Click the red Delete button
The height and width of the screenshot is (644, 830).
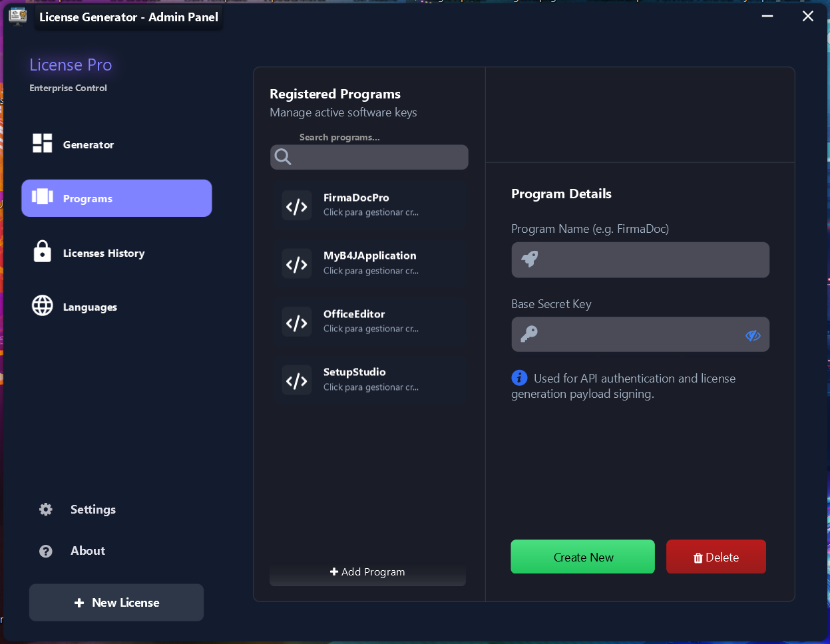click(x=716, y=557)
